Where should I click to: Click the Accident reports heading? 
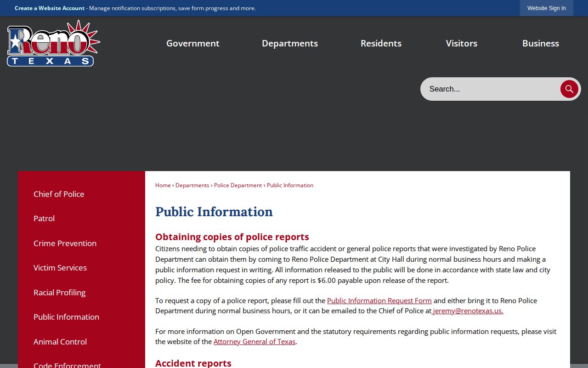[x=193, y=363]
